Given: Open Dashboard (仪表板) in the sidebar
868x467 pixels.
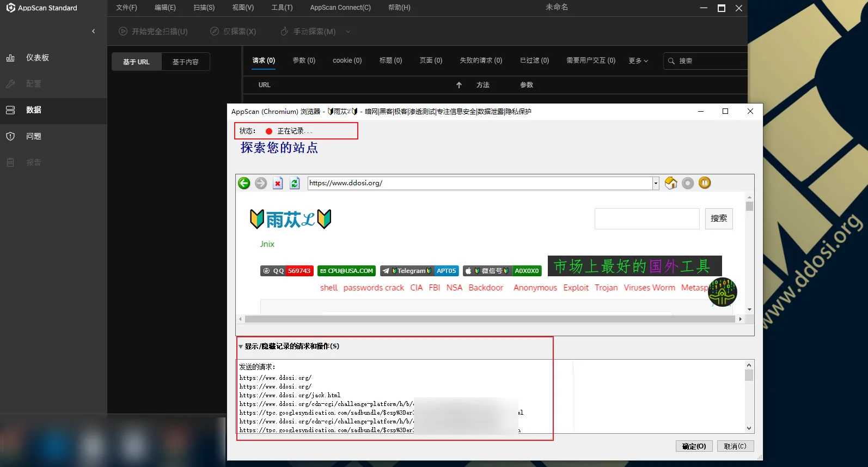Looking at the screenshot, I should [x=37, y=58].
